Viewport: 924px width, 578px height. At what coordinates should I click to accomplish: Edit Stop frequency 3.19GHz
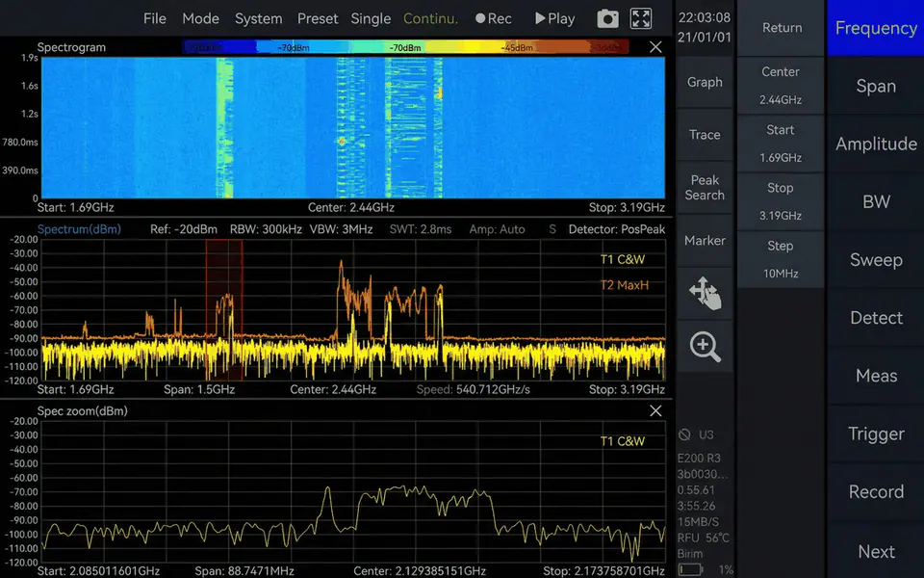click(781, 201)
